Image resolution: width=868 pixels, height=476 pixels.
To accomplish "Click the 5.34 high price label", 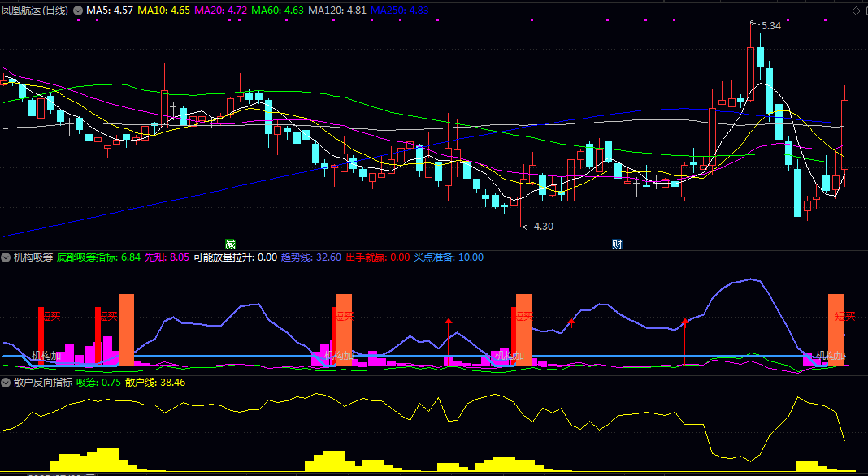I will click(x=771, y=26).
